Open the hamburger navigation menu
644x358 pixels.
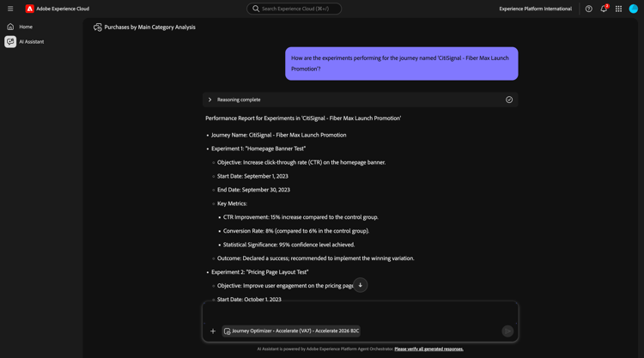click(10, 9)
